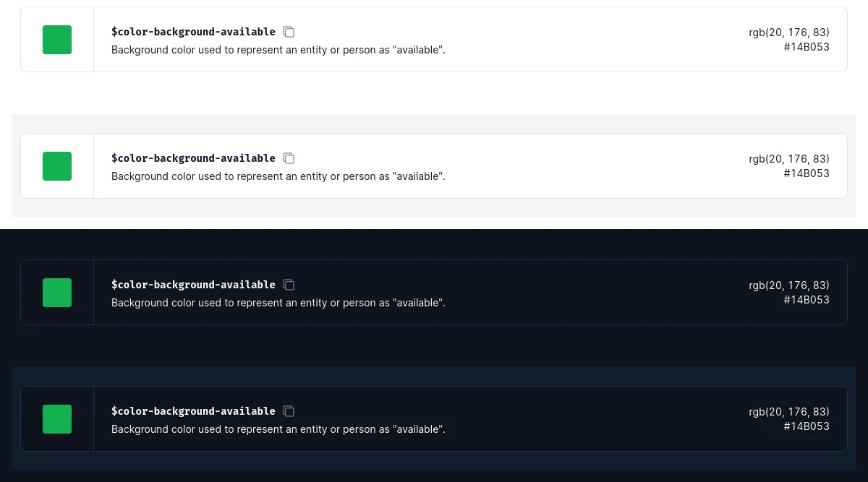Image resolution: width=868 pixels, height=482 pixels.
Task: Copy token name in the first dark card
Action: [x=289, y=285]
